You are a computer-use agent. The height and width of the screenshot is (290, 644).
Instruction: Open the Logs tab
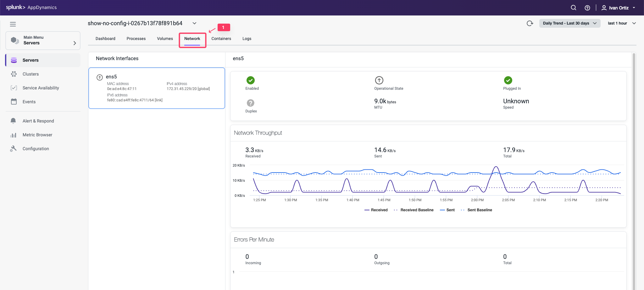coord(247,38)
